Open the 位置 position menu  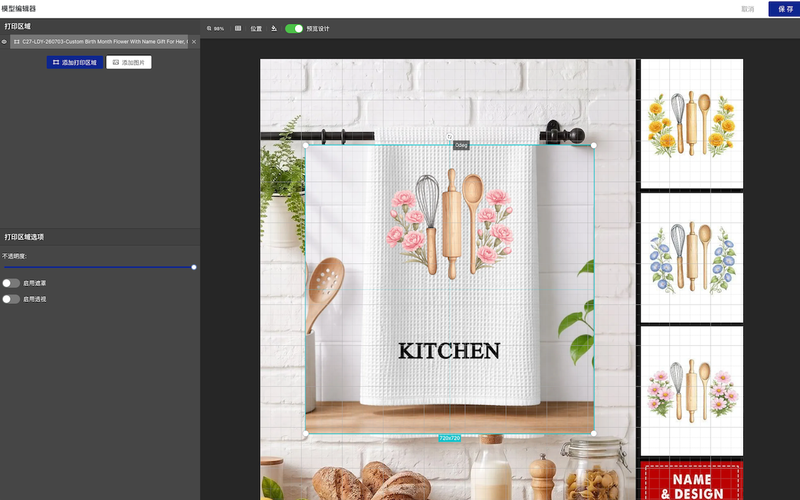(256, 29)
